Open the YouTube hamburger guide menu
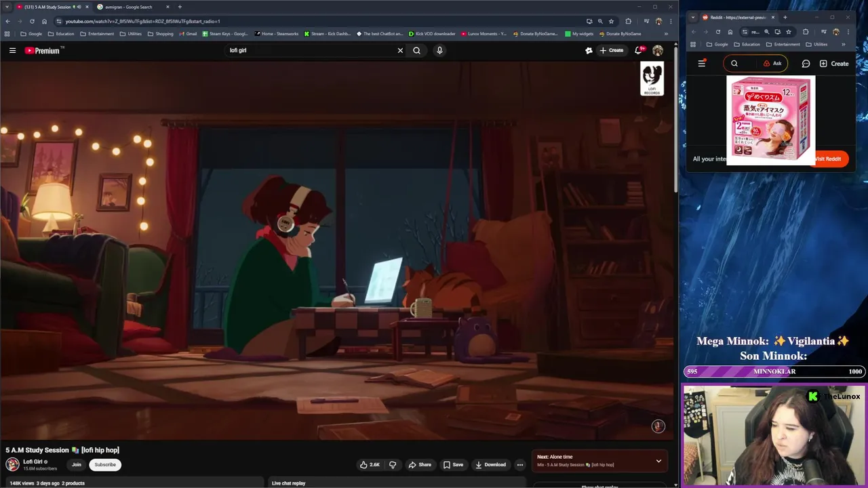The width and height of the screenshot is (868, 488). 12,50
